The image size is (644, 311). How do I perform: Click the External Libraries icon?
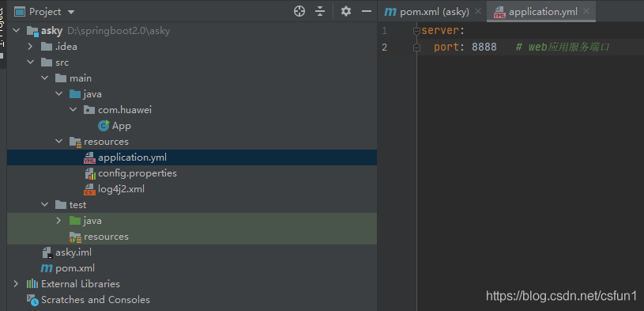click(x=32, y=284)
